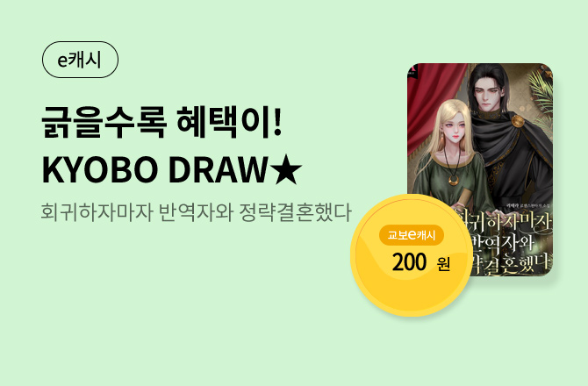Screen dimensions: 588x386
Task: Click the KYOBO DRAW heading text
Action: (x=154, y=170)
